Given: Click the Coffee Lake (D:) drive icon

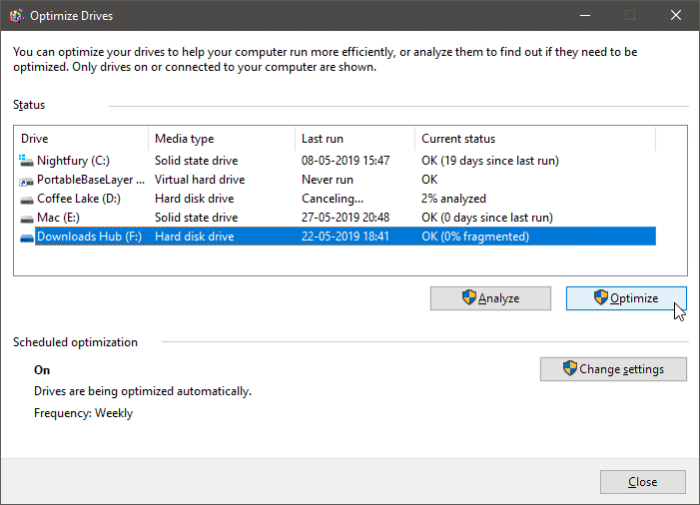Looking at the screenshot, I should tap(26, 200).
